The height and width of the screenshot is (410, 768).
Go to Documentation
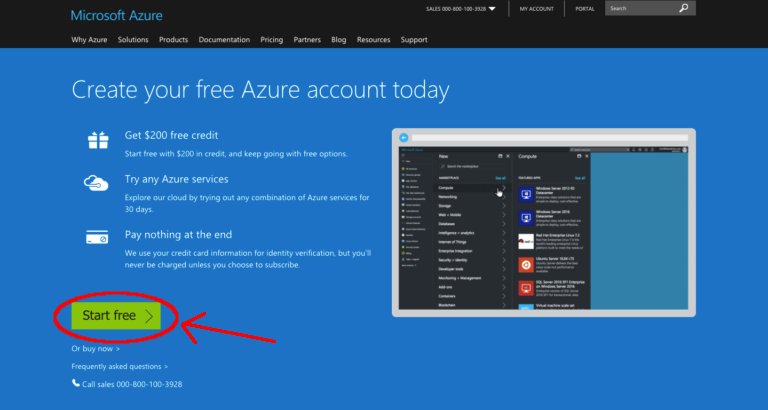tap(224, 40)
